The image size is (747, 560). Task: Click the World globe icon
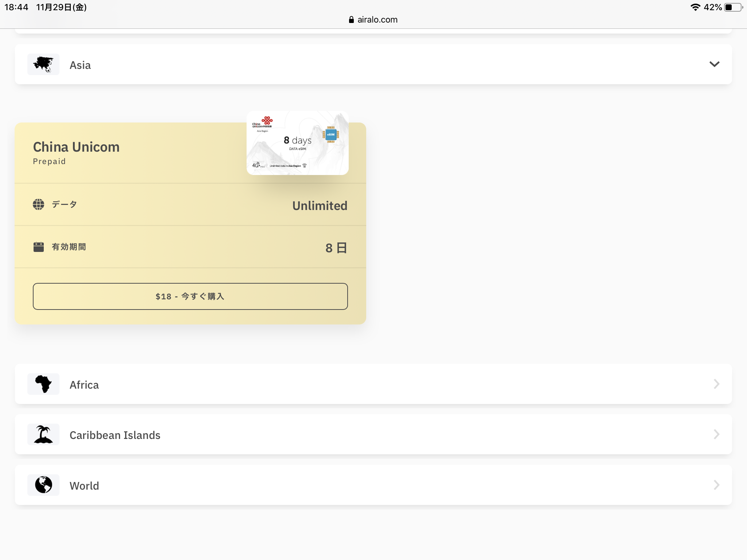43,485
